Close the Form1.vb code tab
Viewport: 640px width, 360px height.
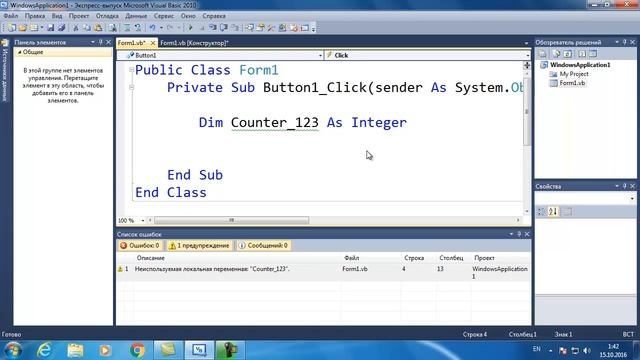[x=153, y=43]
